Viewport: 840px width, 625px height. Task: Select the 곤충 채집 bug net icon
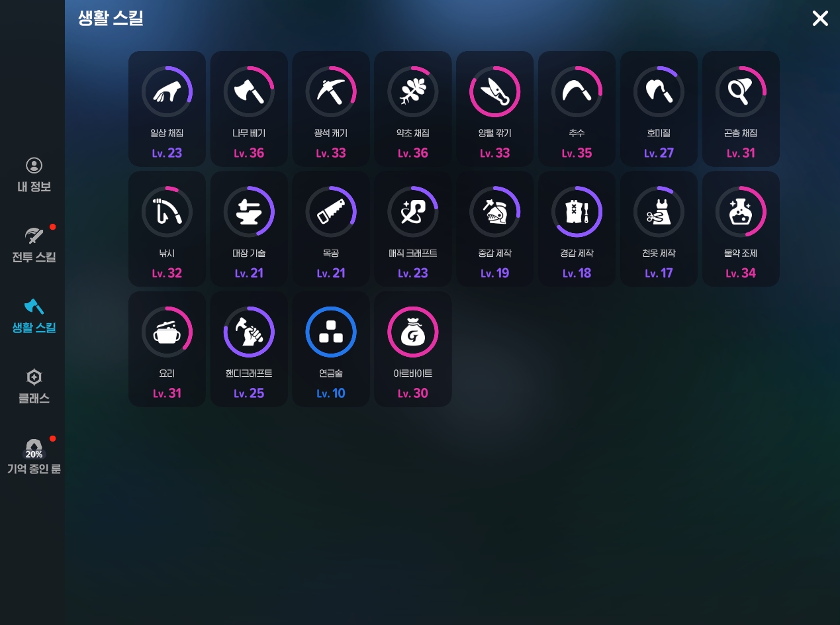pyautogui.click(x=741, y=91)
